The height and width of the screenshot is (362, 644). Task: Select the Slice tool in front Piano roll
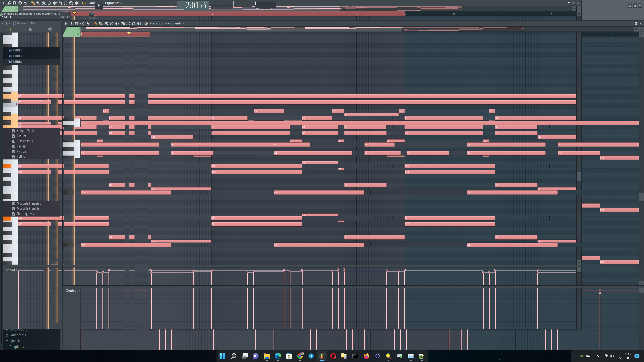123,23
